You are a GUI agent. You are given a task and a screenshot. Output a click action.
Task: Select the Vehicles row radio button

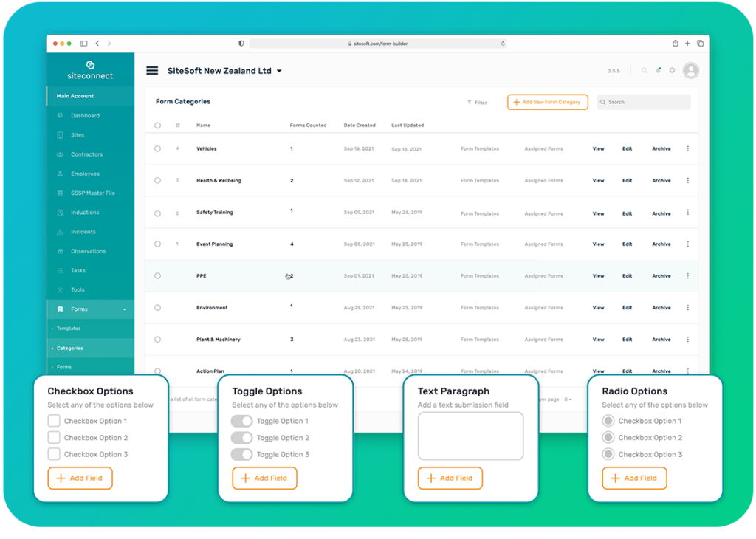[x=158, y=149]
